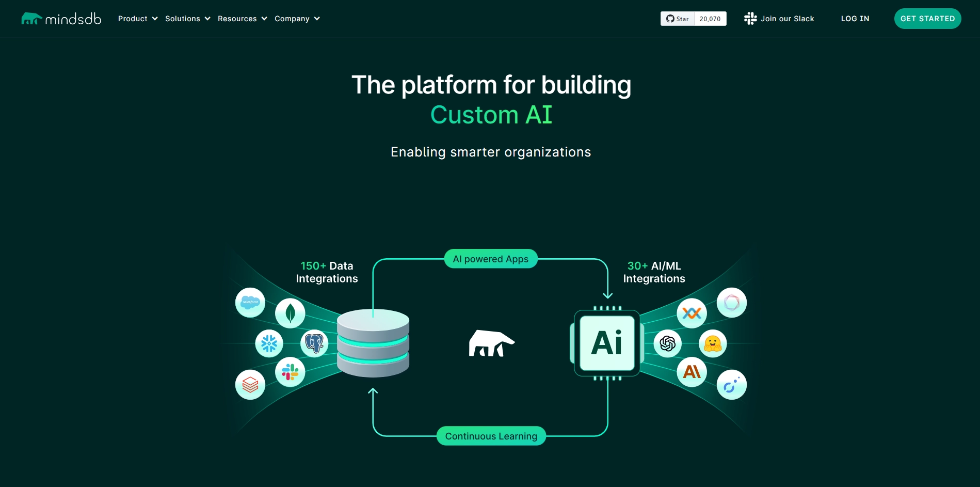Image resolution: width=980 pixels, height=487 pixels.
Task: Click the 'Custom AI' green headline text
Action: pos(491,115)
